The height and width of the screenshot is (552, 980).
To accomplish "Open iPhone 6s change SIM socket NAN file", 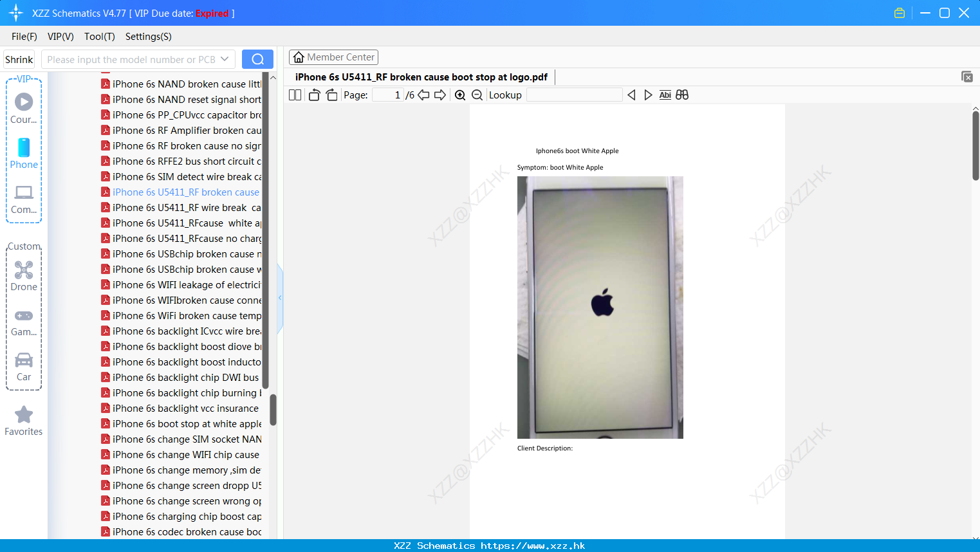I will click(x=181, y=439).
